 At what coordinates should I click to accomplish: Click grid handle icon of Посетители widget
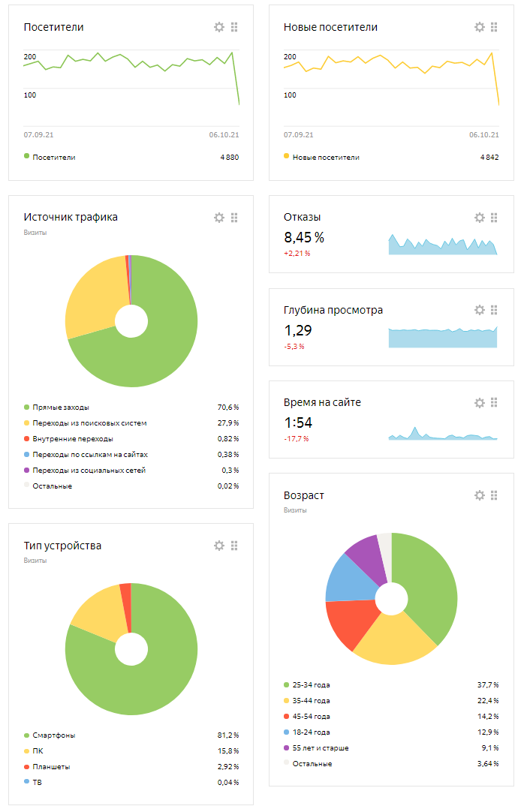(x=234, y=27)
